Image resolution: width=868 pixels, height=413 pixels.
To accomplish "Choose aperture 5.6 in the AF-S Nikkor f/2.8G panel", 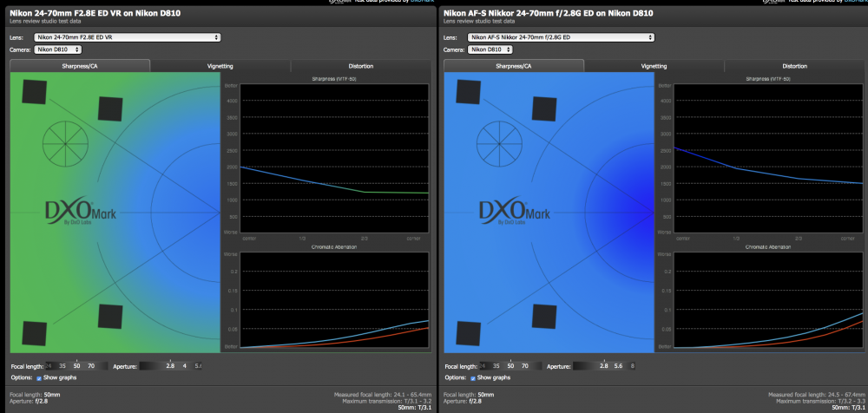I will pos(619,366).
